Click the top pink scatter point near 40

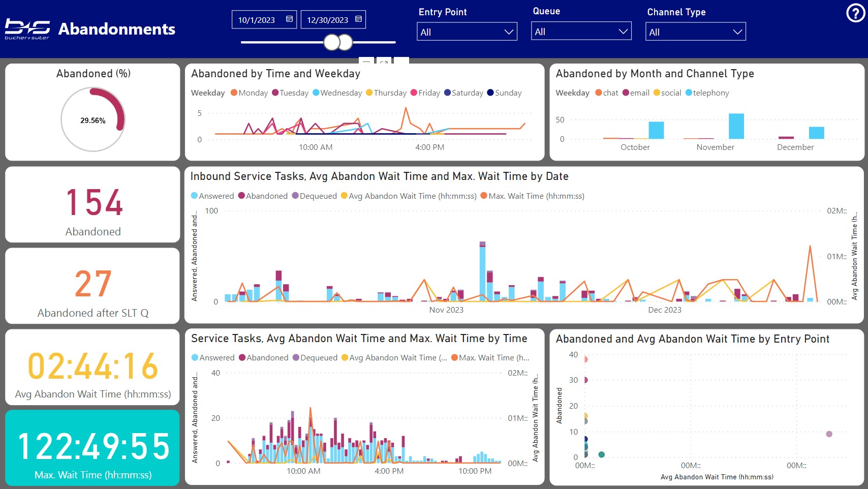coord(586,359)
